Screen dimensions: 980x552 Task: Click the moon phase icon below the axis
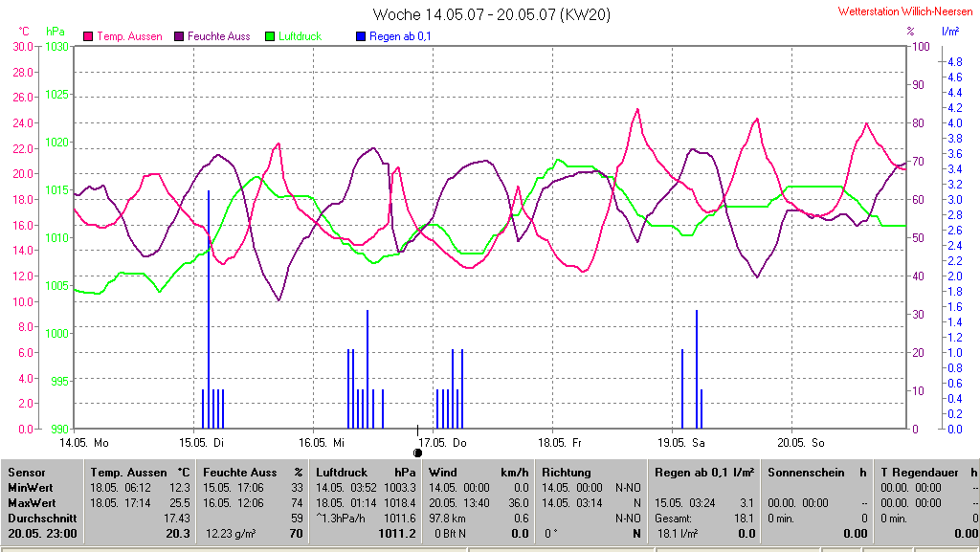[417, 453]
